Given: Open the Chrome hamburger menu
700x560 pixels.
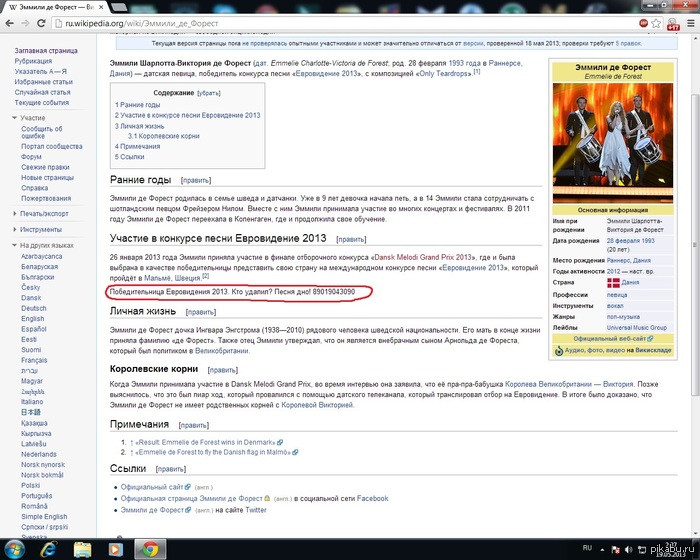Looking at the screenshot, I should 691,23.
